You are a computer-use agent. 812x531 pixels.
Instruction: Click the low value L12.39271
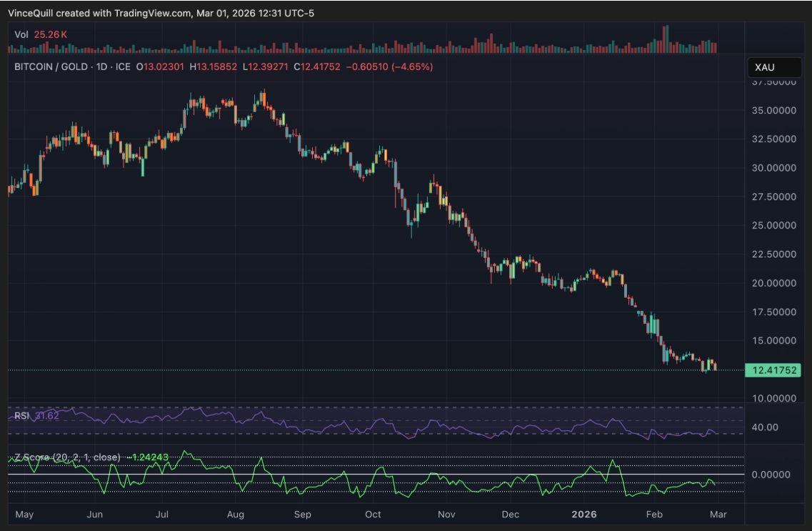pyautogui.click(x=265, y=67)
